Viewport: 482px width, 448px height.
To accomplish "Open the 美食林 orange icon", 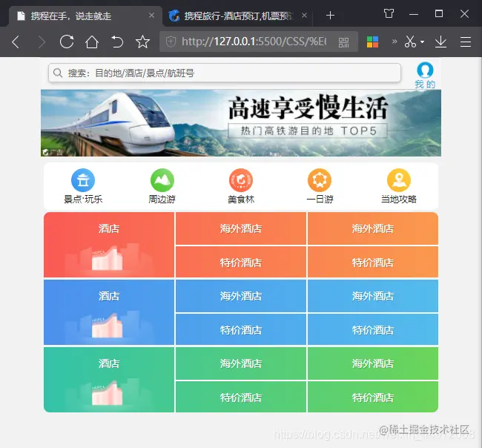I will (241, 180).
